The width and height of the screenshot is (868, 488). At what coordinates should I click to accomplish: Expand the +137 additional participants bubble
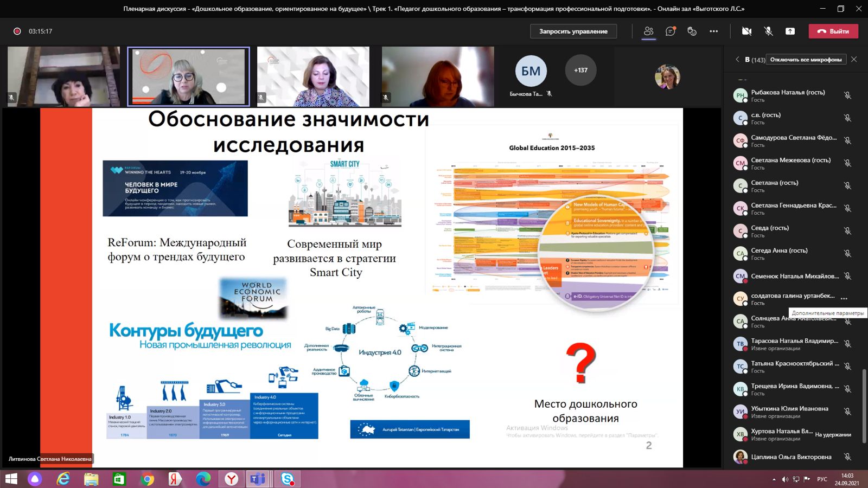[580, 70]
